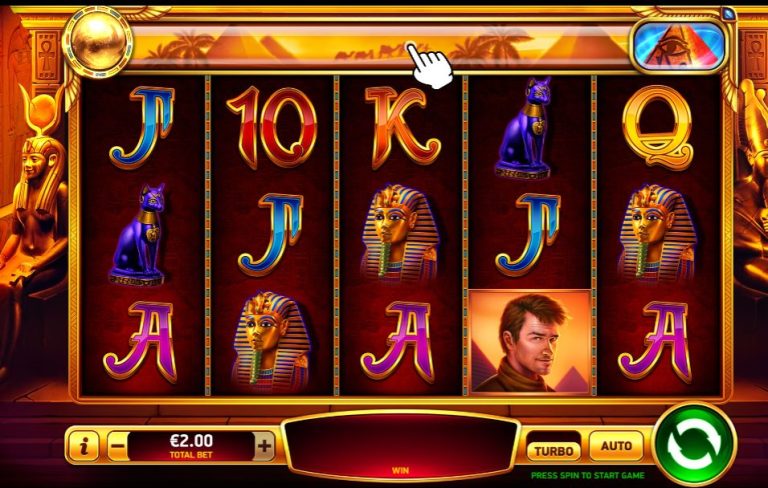Click the WIN display panel
Image resolution: width=768 pixels, height=488 pixels.
point(400,447)
